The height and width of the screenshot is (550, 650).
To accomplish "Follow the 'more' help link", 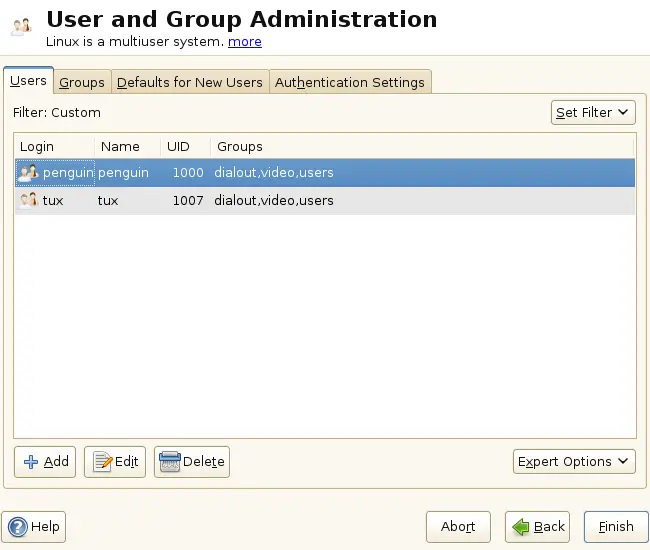I will click(245, 42).
